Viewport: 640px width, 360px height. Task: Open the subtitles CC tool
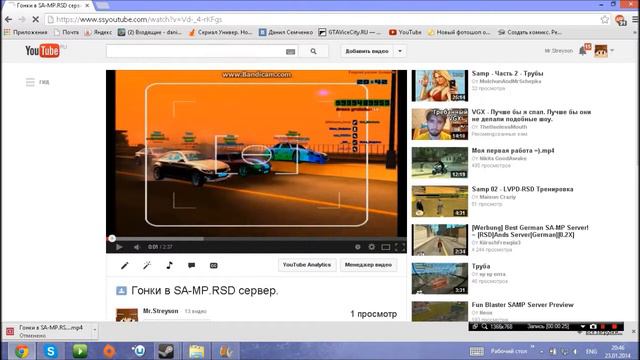[213, 265]
